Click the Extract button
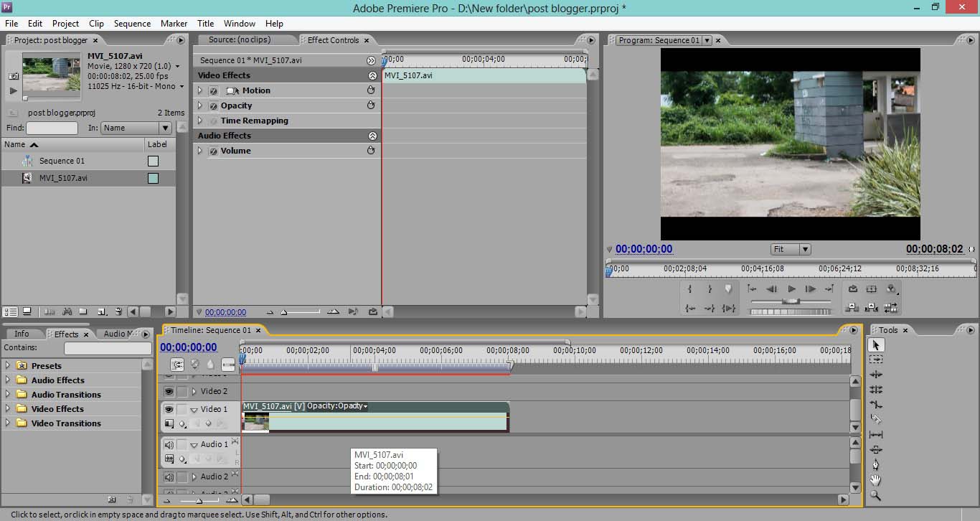This screenshot has width=980, height=521. pos(872,308)
